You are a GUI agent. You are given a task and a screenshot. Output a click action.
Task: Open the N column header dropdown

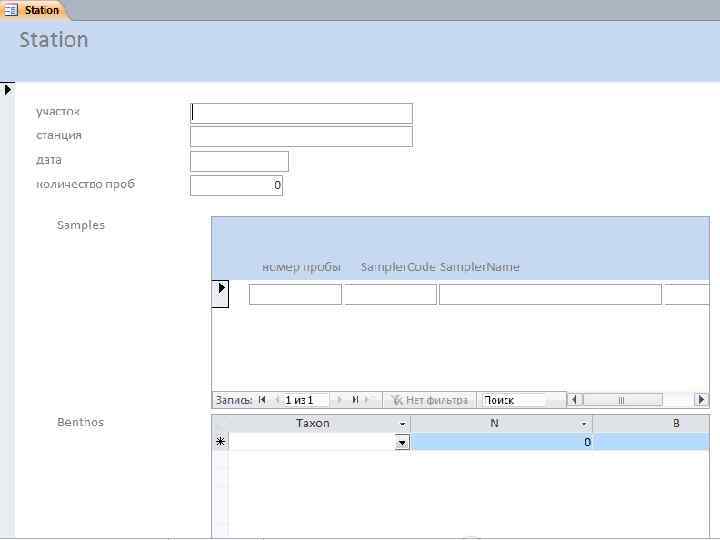click(584, 424)
